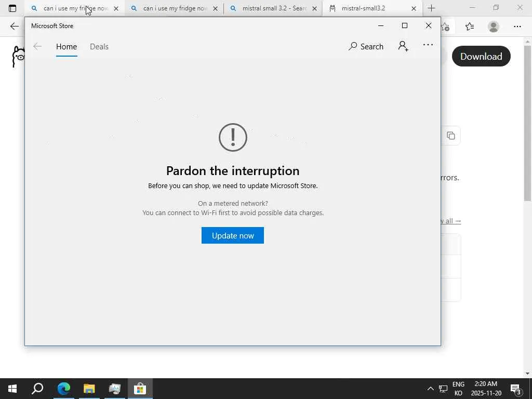Image resolution: width=532 pixels, height=399 pixels.
Task: Click Microsoft Store taskbar icon
Action: pos(140,389)
